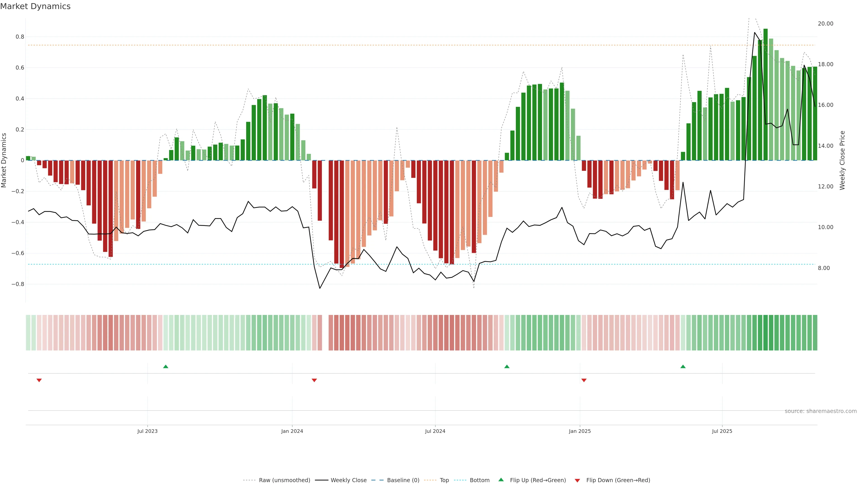Click the Jan 2024 x-axis label
The height and width of the screenshot is (488, 868).
click(x=292, y=431)
